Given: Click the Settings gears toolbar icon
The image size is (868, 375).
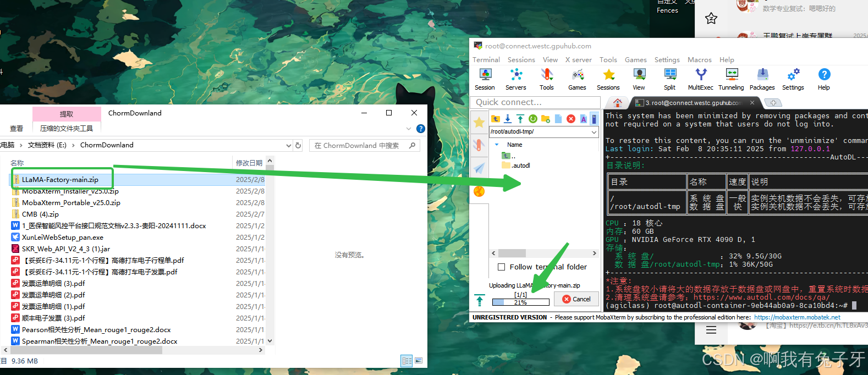Looking at the screenshot, I should (793, 79).
